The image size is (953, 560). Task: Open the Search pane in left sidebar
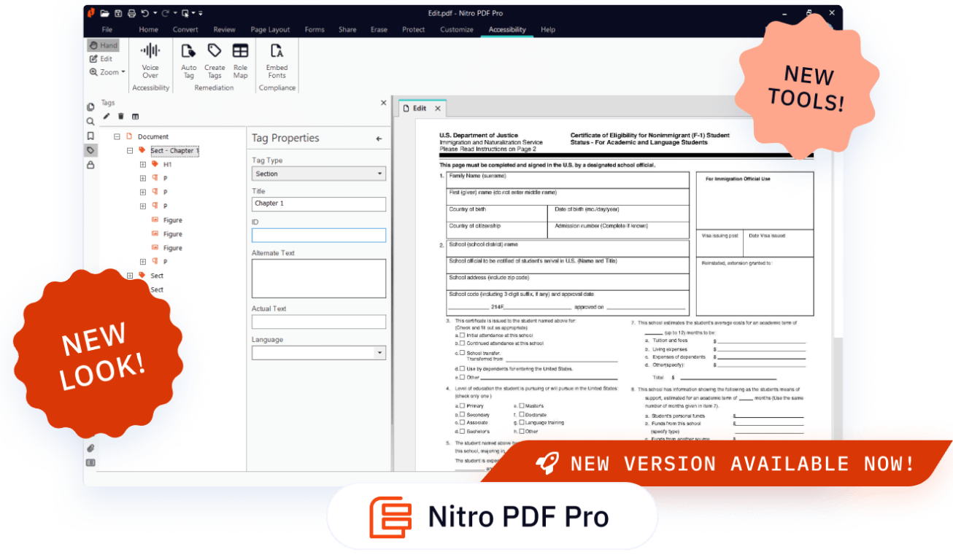(90, 122)
